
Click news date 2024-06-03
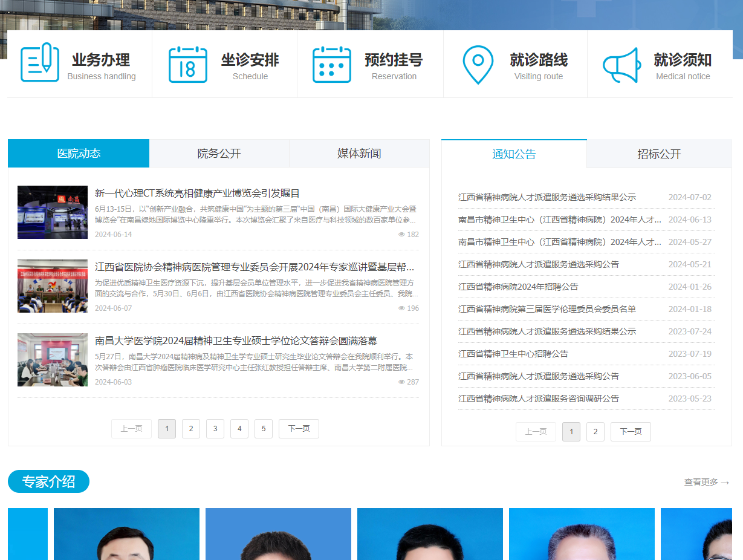(113, 382)
